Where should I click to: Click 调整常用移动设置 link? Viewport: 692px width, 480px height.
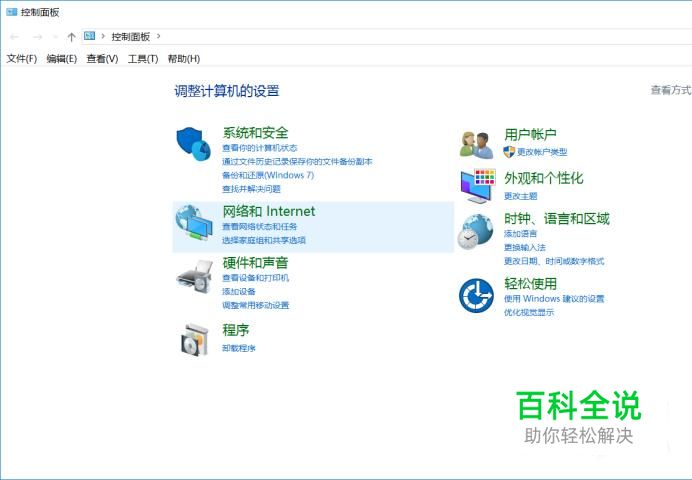coord(256,305)
